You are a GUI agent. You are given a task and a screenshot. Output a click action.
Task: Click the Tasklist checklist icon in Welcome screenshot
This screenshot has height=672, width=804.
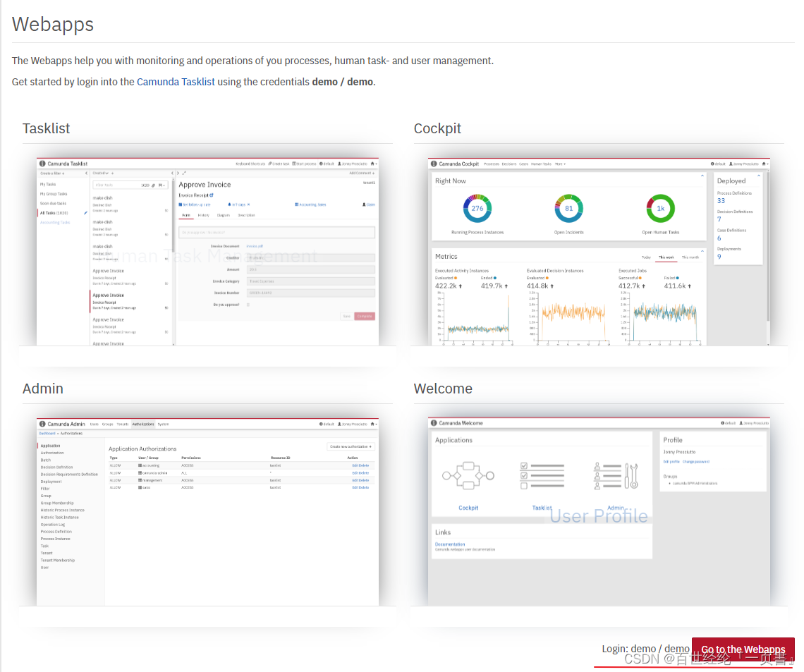(542, 476)
